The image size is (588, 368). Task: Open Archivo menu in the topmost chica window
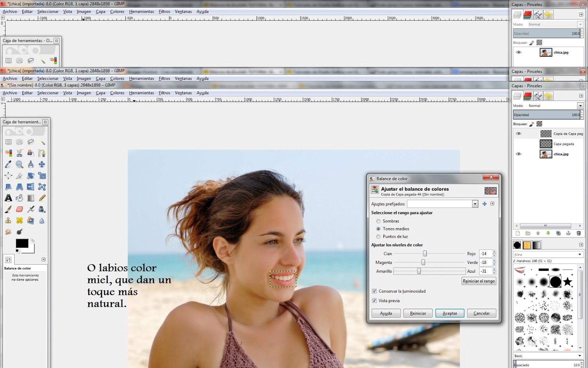(x=10, y=11)
